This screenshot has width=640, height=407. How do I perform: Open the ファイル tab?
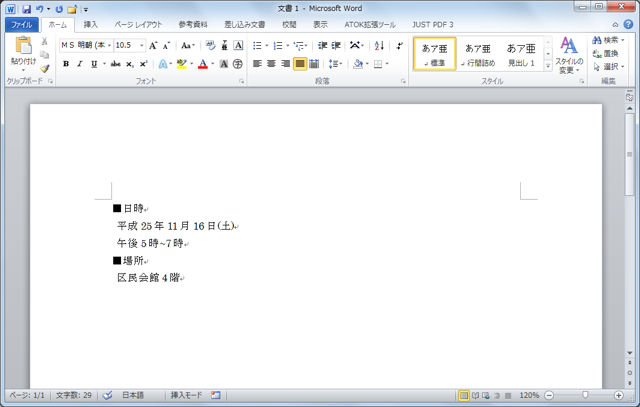[x=22, y=25]
